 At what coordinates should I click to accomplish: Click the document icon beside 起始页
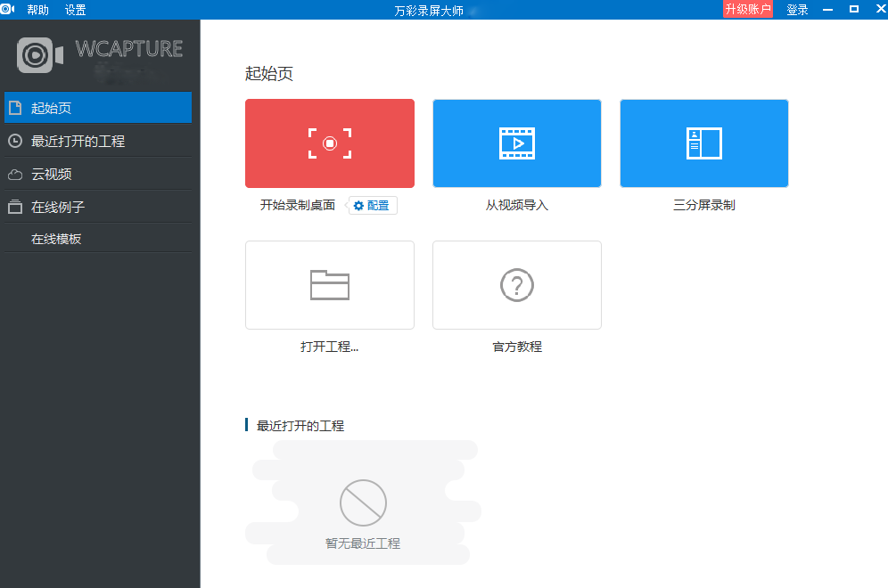(14, 107)
